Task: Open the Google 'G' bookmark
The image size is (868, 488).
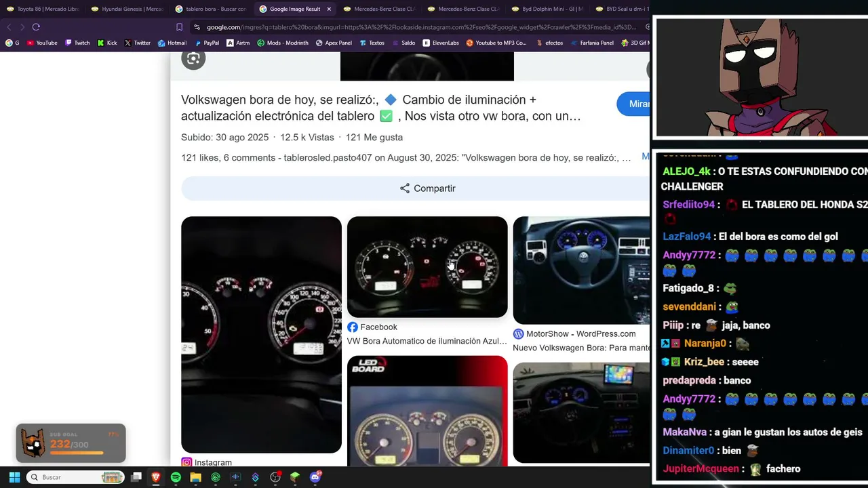Action: 12,43
